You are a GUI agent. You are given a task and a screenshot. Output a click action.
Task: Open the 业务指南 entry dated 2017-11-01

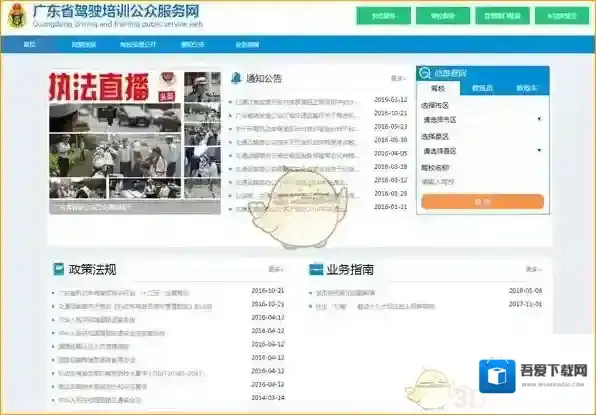click(375, 306)
